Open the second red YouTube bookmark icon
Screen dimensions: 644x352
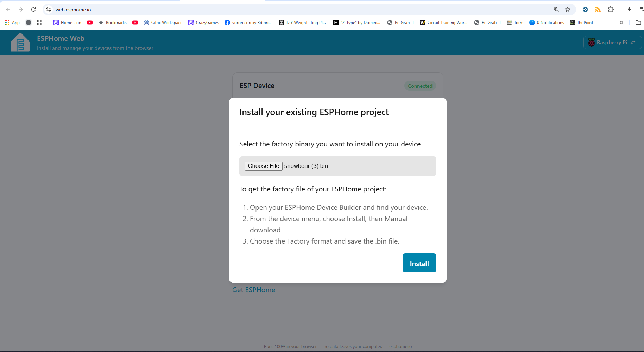[135, 23]
